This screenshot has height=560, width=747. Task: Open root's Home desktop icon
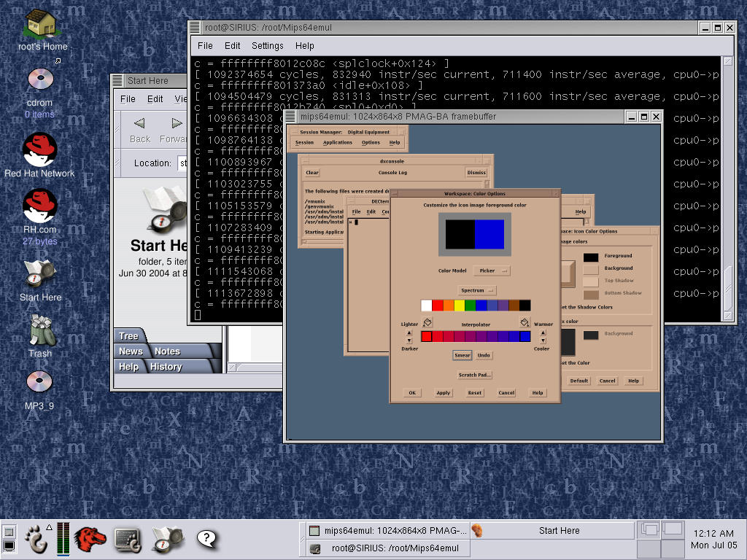pyautogui.click(x=42, y=24)
